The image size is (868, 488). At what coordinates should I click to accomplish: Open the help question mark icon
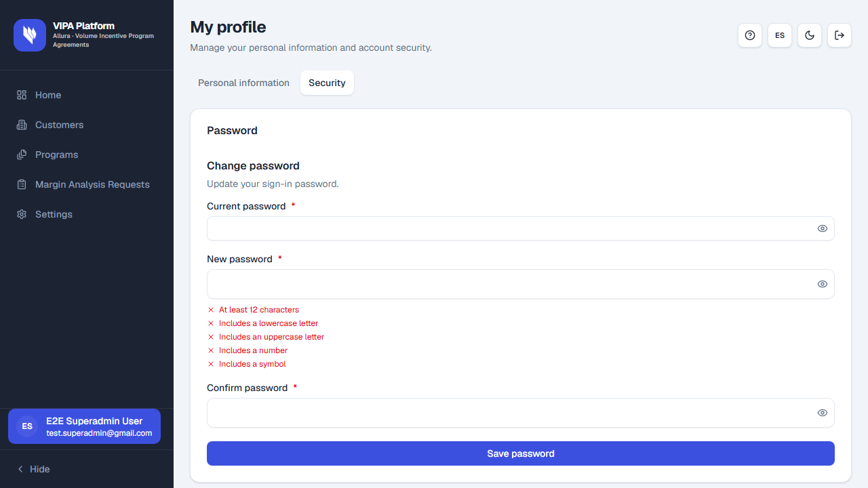750,35
